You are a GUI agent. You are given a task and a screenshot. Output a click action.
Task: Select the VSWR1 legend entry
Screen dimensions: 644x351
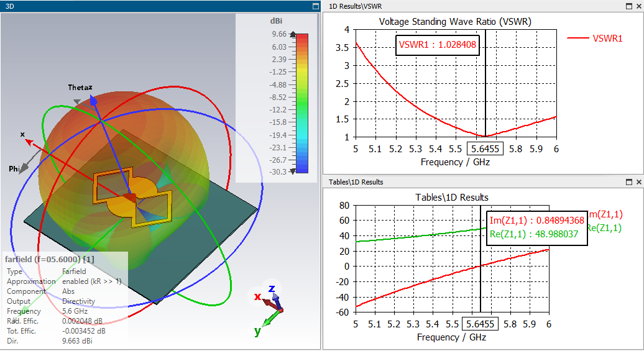coord(595,38)
